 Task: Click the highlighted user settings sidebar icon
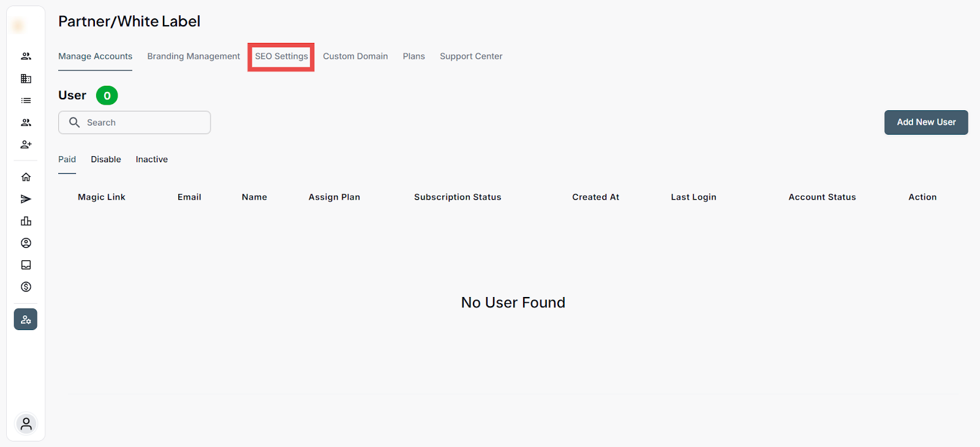26,320
